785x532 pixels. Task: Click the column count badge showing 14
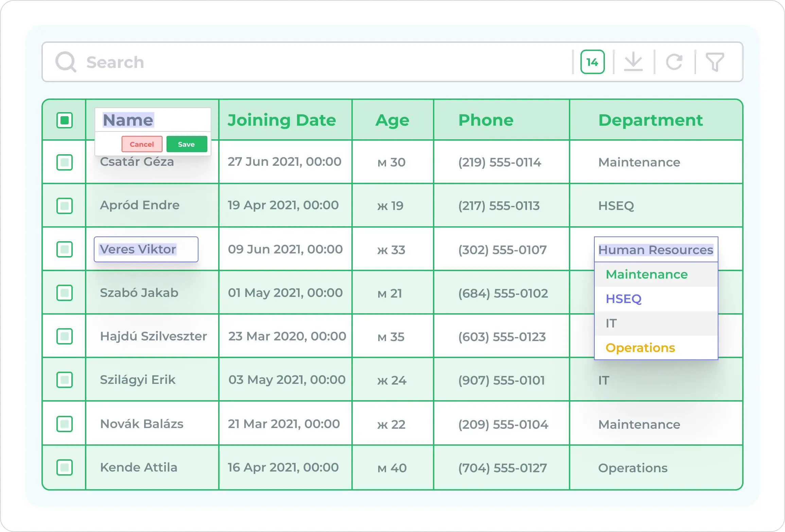click(x=592, y=62)
